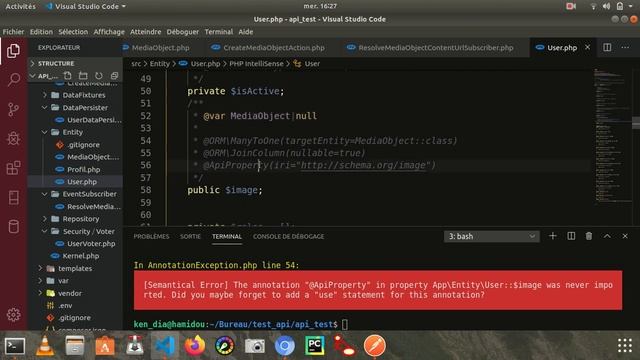Open the terminal selector dropdown '3: bash'
Image resolution: width=640 pixels, height=360 pixels.
point(491,236)
